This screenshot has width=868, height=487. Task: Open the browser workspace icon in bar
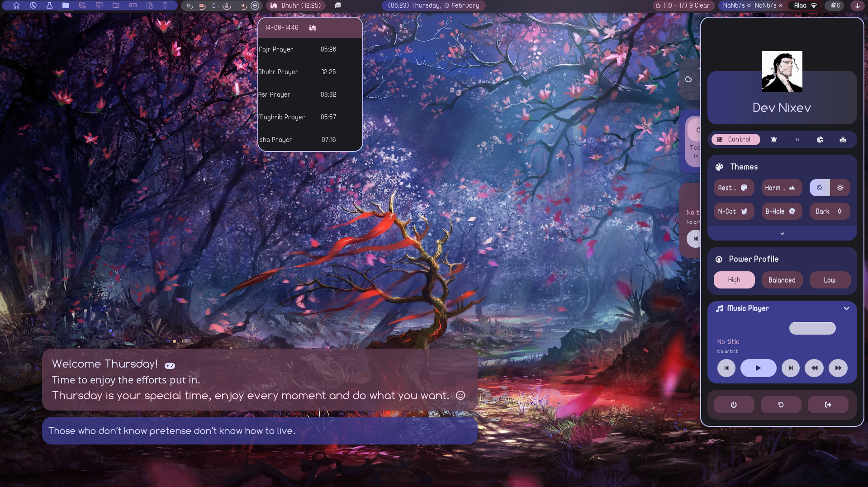pyautogui.click(x=33, y=5)
